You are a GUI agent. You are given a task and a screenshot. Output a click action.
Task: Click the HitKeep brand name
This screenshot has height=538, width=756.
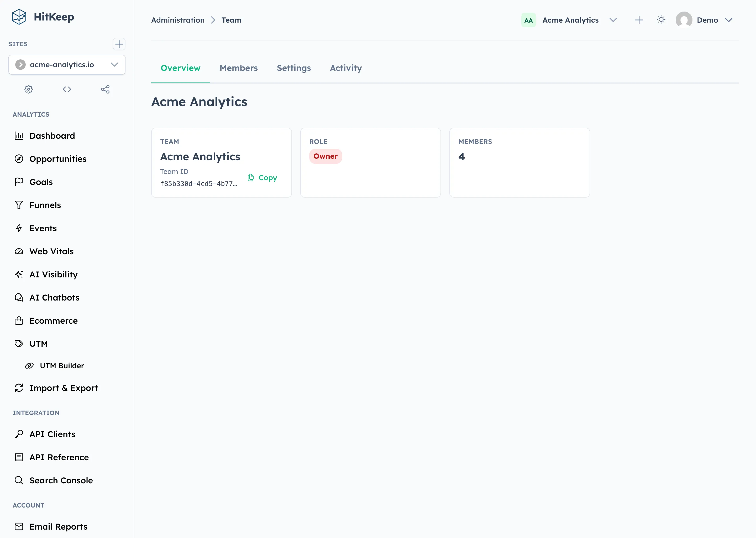pyautogui.click(x=54, y=17)
